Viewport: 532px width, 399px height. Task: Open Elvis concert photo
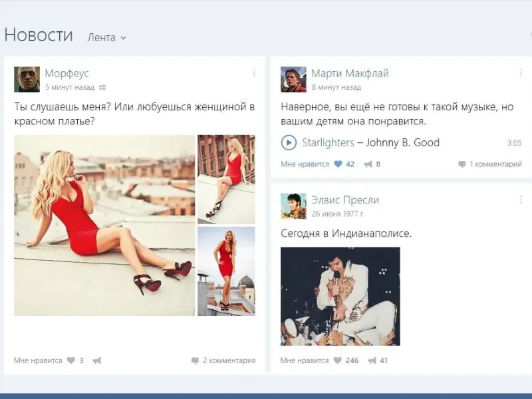point(340,297)
